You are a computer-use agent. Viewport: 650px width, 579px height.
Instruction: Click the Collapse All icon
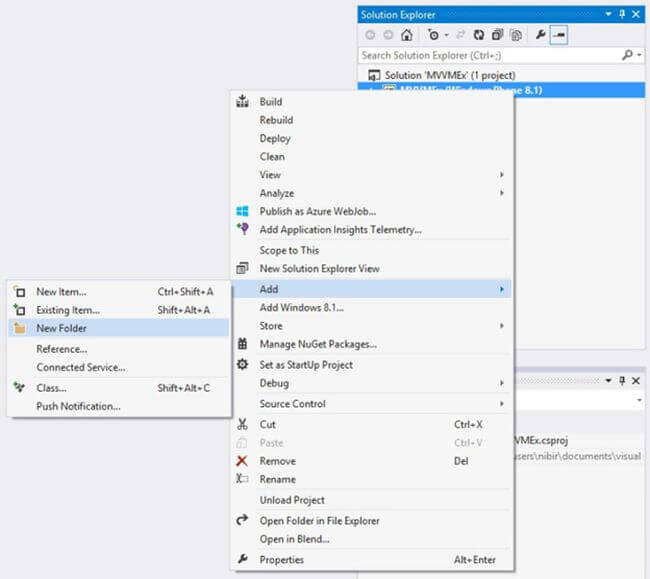pos(497,35)
